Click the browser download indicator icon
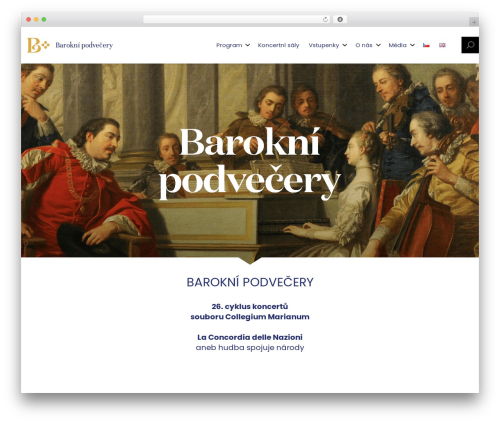The height and width of the screenshot is (423, 500). (x=340, y=19)
